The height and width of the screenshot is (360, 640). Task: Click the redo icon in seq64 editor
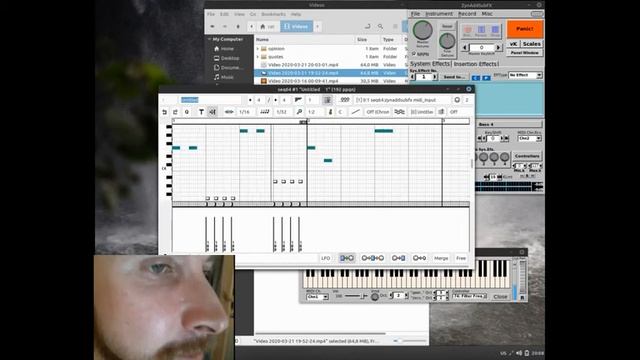tap(176, 112)
